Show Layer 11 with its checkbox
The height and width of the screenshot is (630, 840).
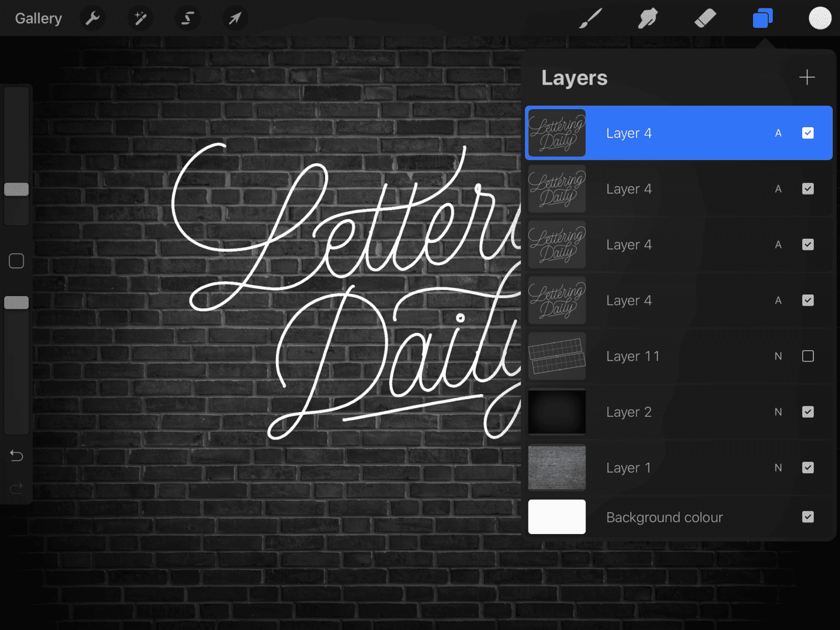click(808, 356)
